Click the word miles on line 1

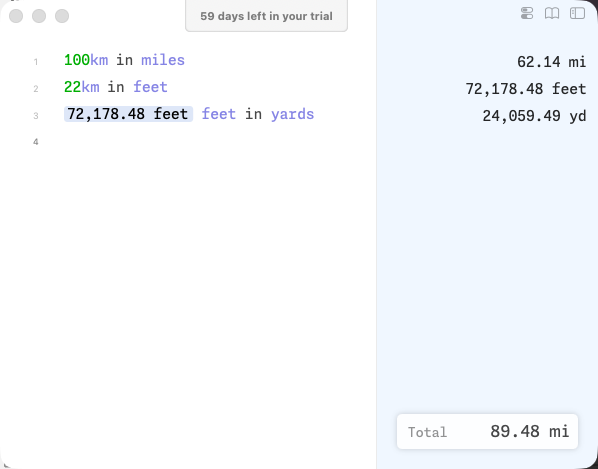coord(163,60)
